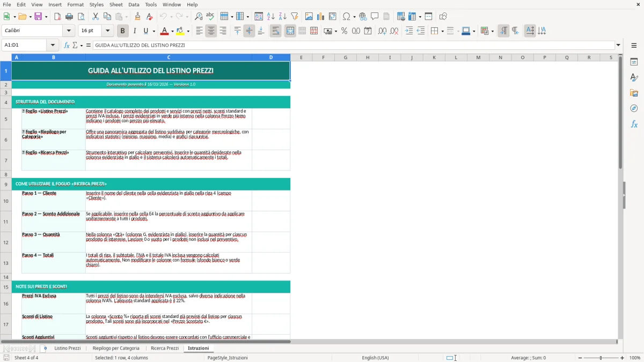
Task: Click the Save document icon
Action: (39, 17)
